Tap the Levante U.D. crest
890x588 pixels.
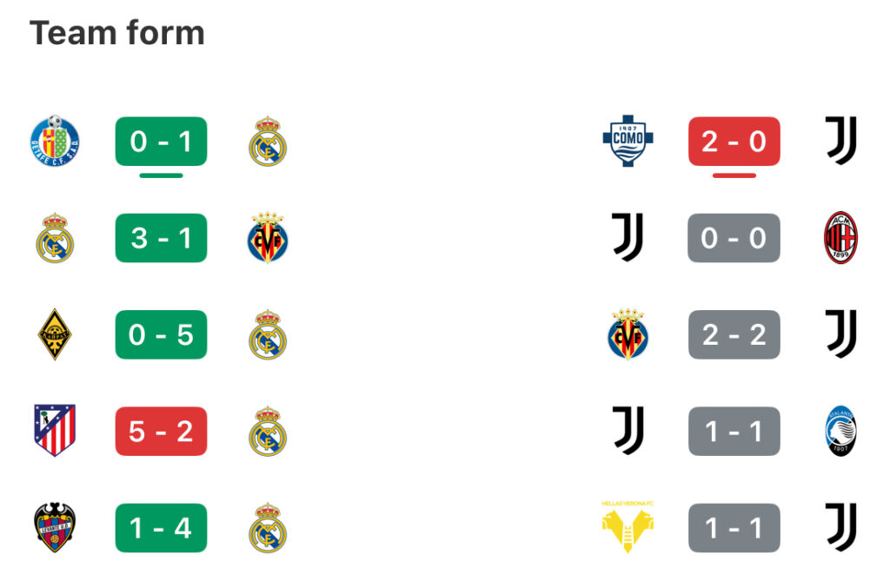click(x=55, y=527)
